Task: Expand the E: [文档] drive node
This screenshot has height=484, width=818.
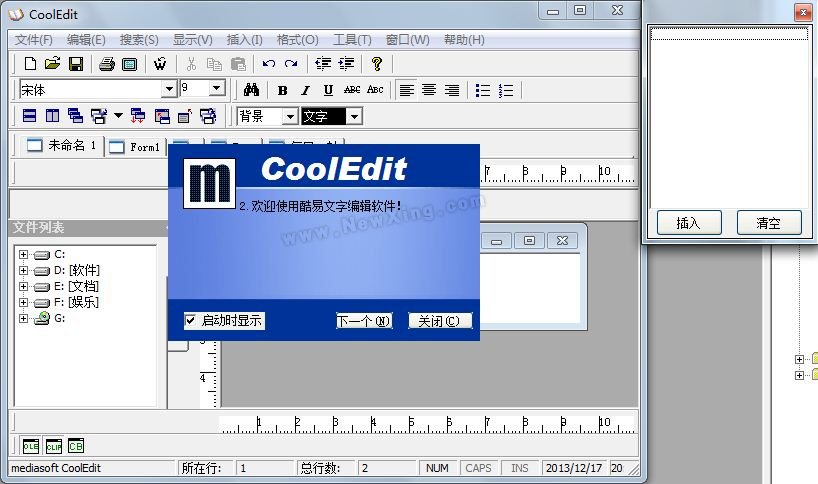Action: (23, 286)
